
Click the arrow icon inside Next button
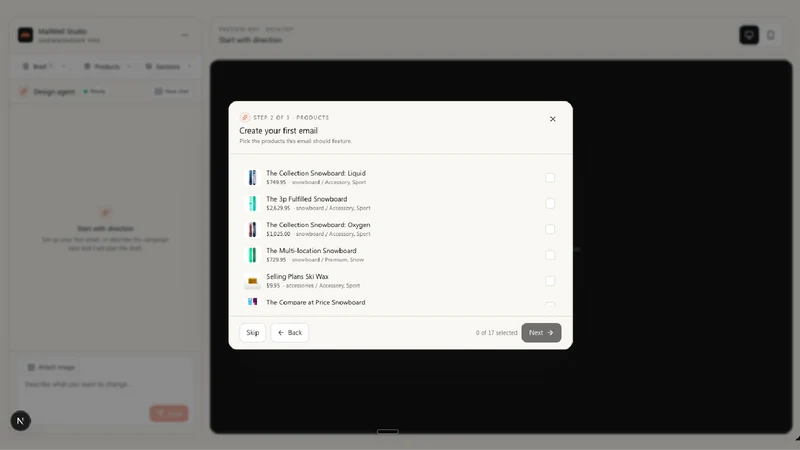click(550, 333)
